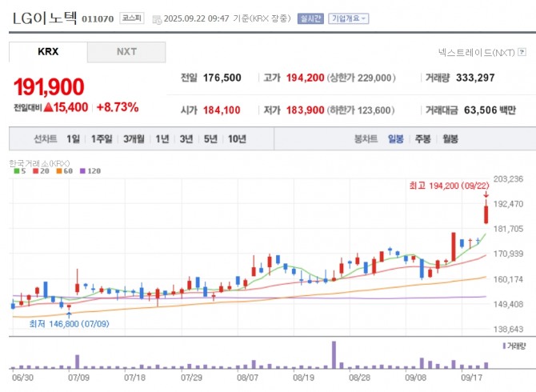Click the current price 191,900
Viewport: 536px width, 392px height.
click(49, 87)
